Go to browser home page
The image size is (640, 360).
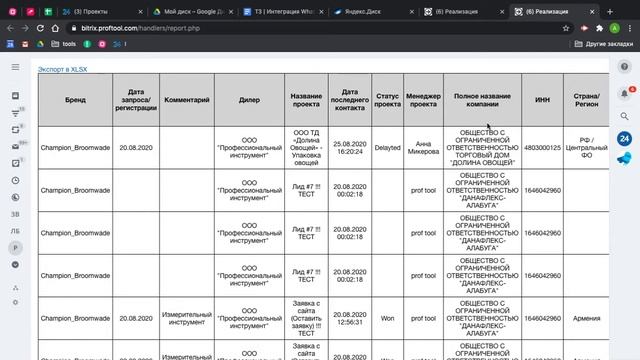(55, 28)
